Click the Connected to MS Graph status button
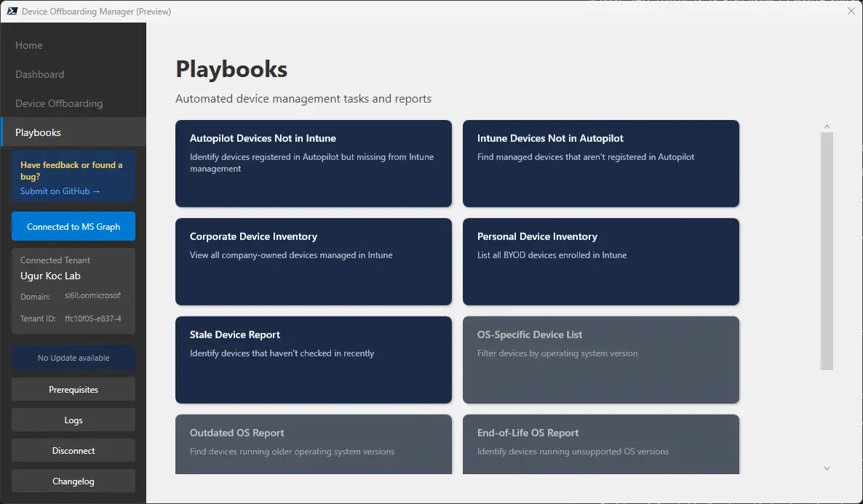 coord(73,226)
